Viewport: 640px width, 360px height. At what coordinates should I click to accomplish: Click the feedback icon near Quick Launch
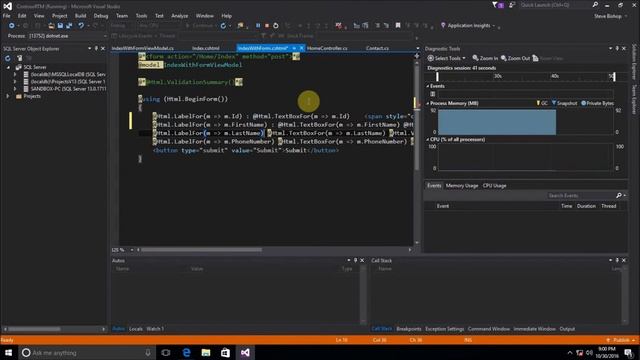pyautogui.click(x=512, y=5)
